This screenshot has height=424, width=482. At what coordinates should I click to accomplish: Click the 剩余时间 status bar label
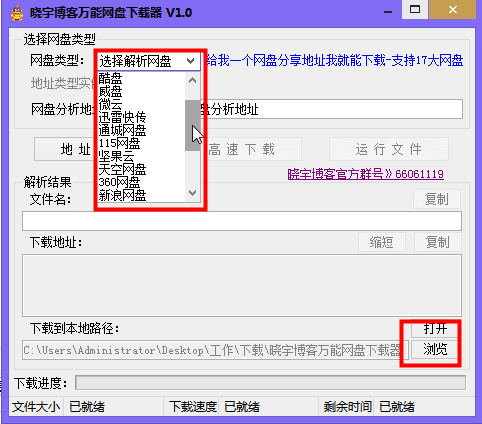pyautogui.click(x=348, y=407)
